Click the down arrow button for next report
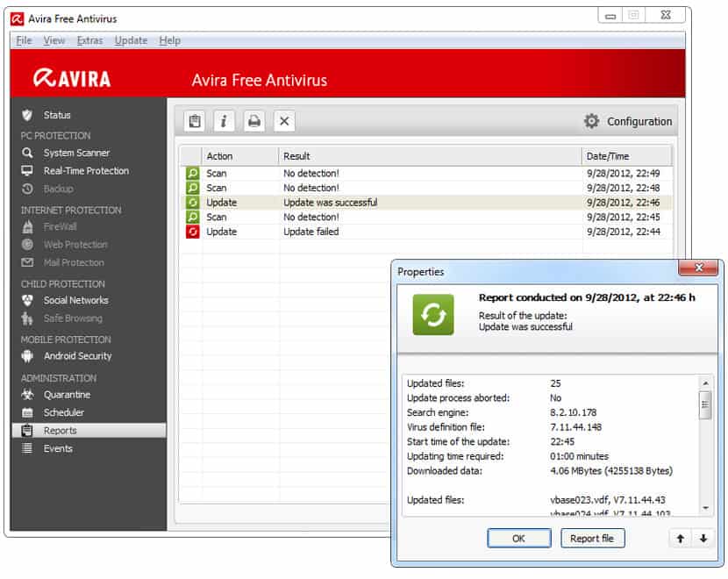This screenshot has width=728, height=579. pyautogui.click(x=703, y=539)
